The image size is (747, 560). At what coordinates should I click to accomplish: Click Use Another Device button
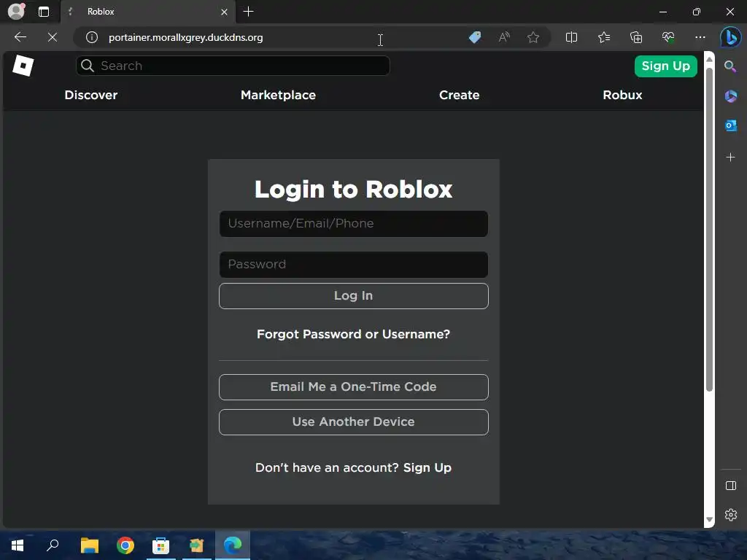coord(354,422)
